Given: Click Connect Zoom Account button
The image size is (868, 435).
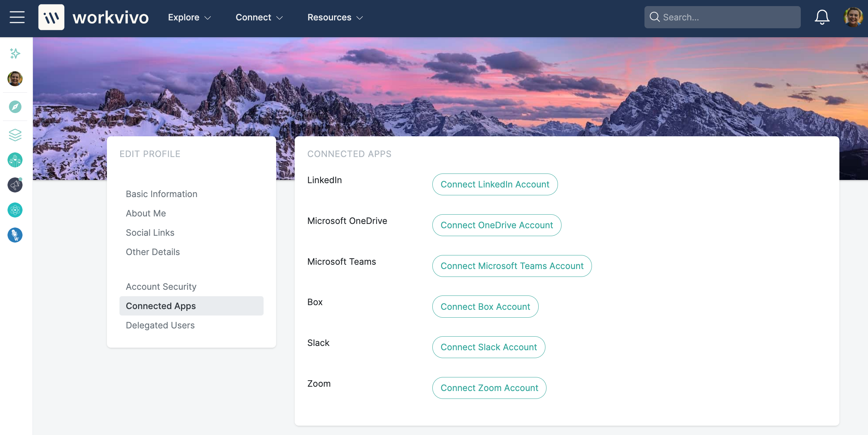Looking at the screenshot, I should click(489, 388).
